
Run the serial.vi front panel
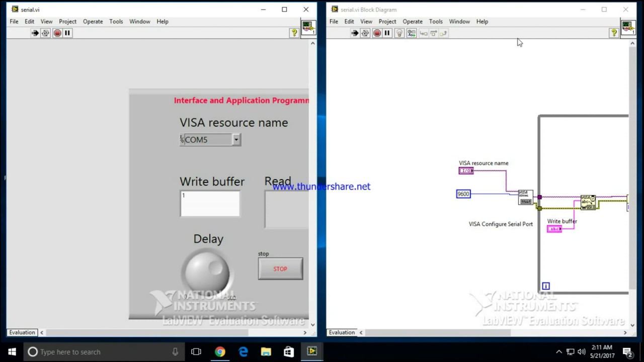click(x=35, y=33)
